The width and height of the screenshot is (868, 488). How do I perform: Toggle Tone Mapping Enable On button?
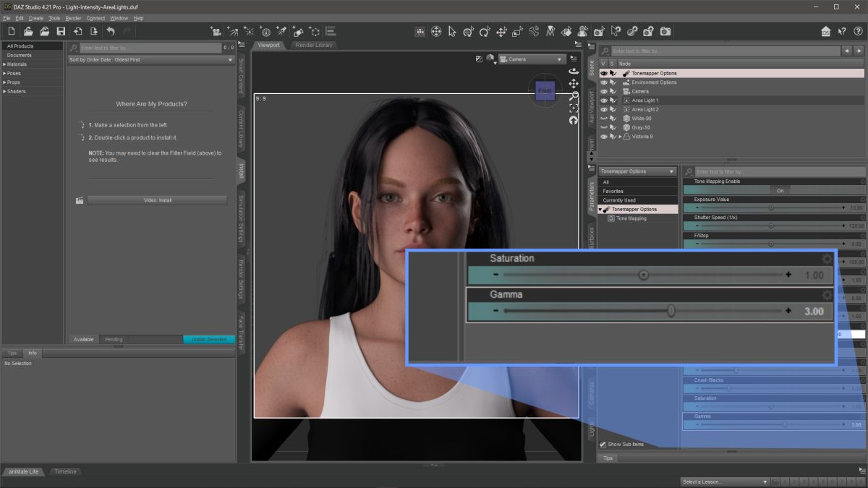(780, 191)
